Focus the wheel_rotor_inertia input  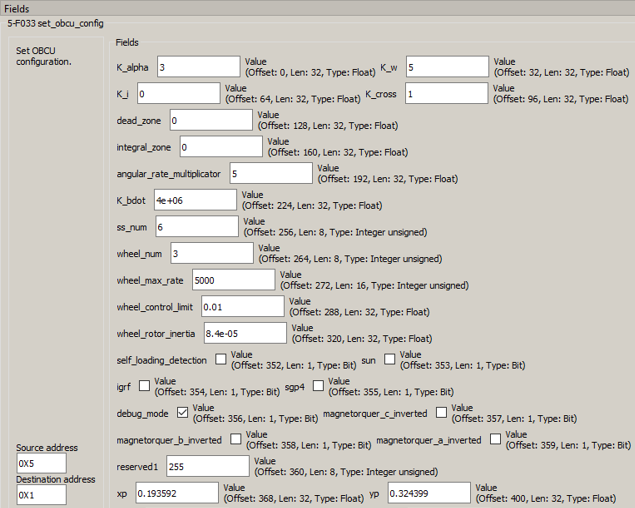[244, 333]
